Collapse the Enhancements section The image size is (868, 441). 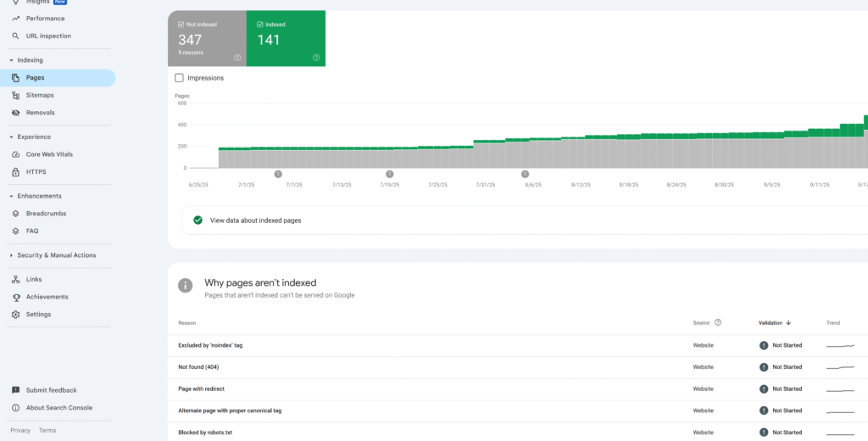click(x=11, y=196)
